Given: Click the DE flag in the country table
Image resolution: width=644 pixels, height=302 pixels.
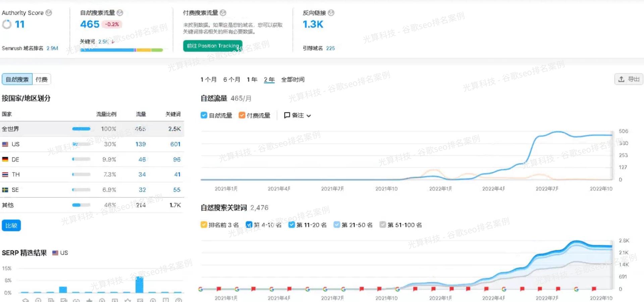Looking at the screenshot, I should pos(5,159).
